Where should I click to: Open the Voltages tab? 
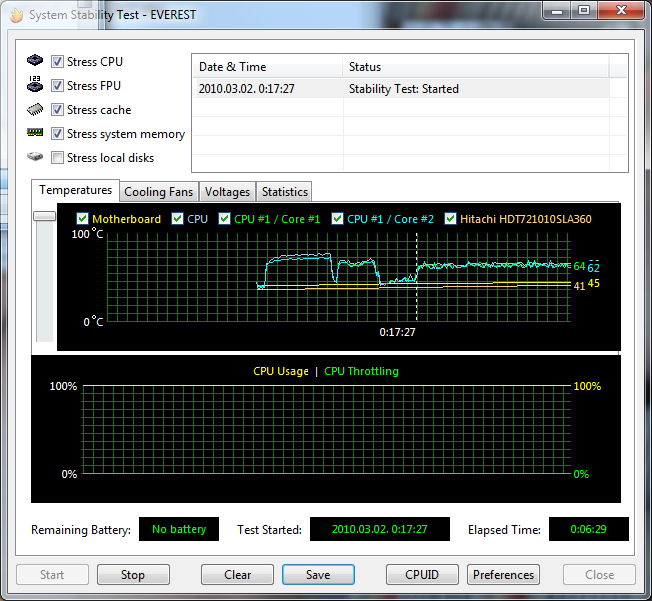coord(227,192)
